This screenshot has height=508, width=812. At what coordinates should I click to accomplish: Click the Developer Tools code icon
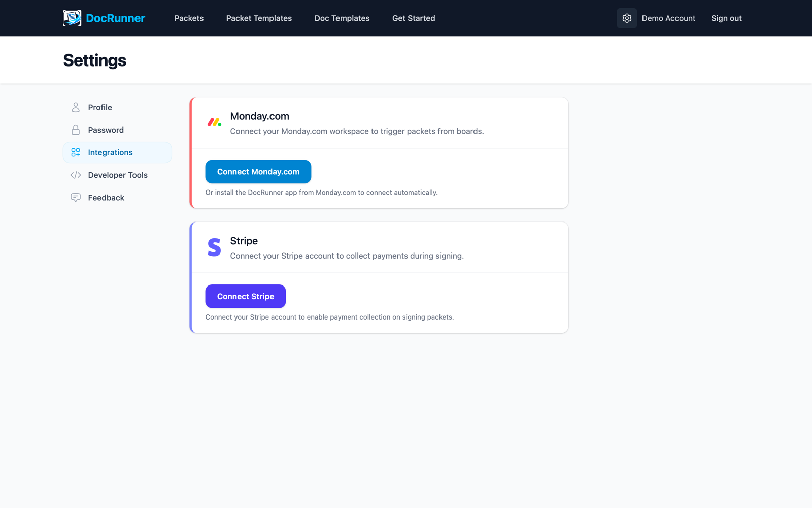pos(76,175)
